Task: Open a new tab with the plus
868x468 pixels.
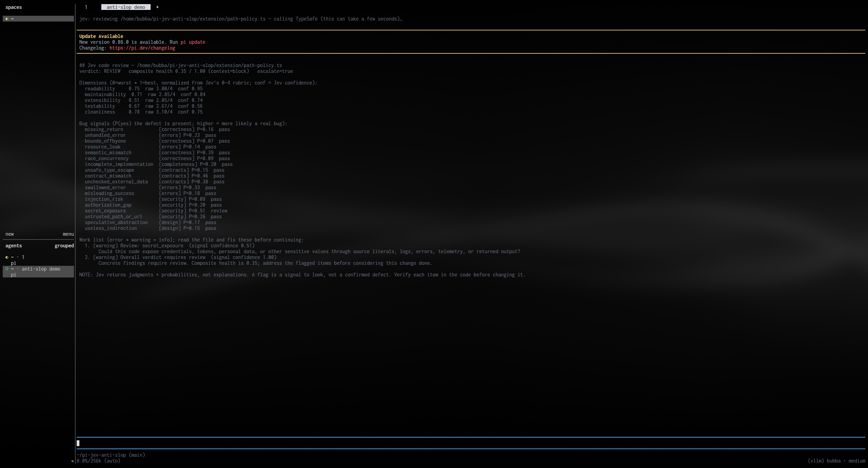Action: tap(157, 7)
